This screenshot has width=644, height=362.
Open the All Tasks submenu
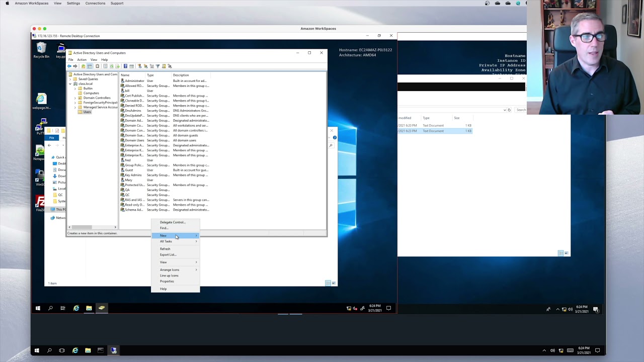[176, 241]
